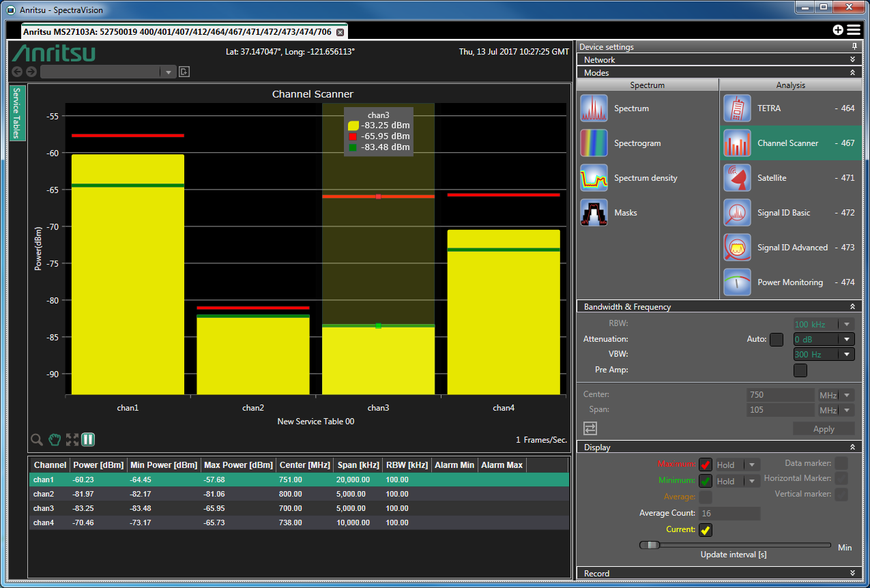Select the Anritsu MS27103A device tab

click(177, 32)
